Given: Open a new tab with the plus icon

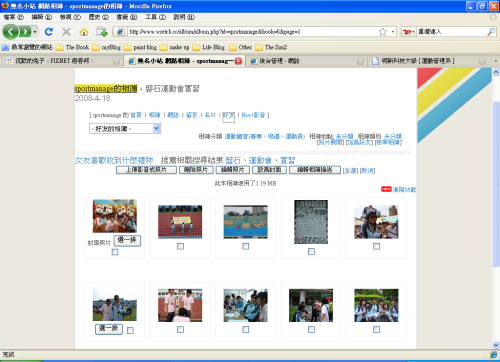Looking at the screenshot, I should point(102,32).
